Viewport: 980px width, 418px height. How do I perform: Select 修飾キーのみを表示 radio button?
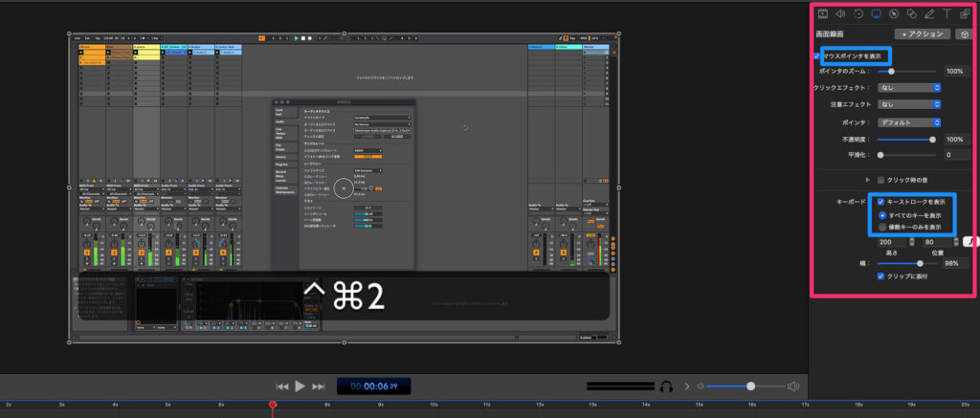(881, 227)
